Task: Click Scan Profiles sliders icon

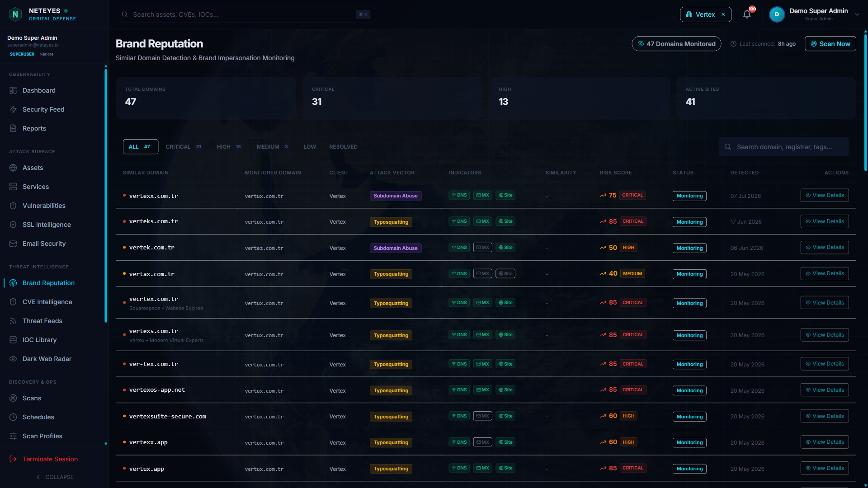Action: [x=13, y=436]
